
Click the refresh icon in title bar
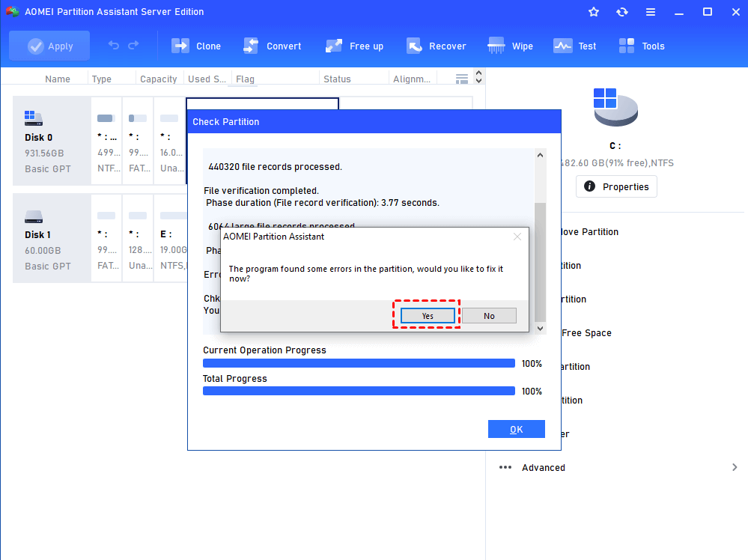[x=622, y=12]
